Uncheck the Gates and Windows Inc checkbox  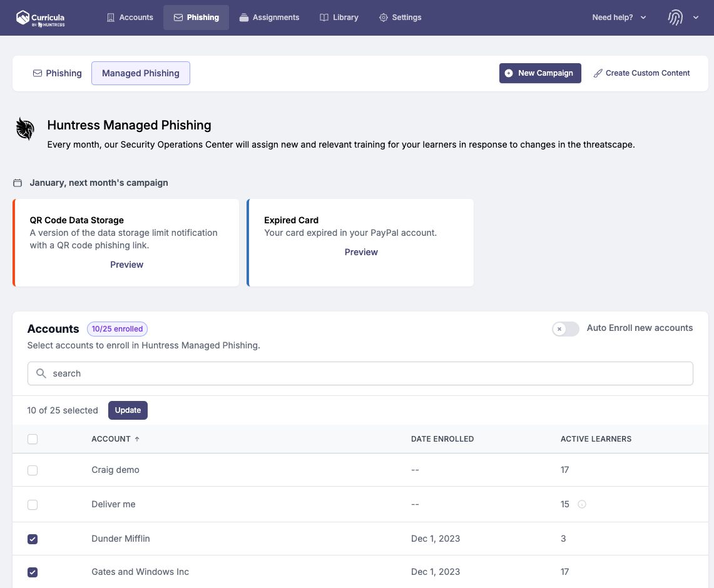point(33,572)
